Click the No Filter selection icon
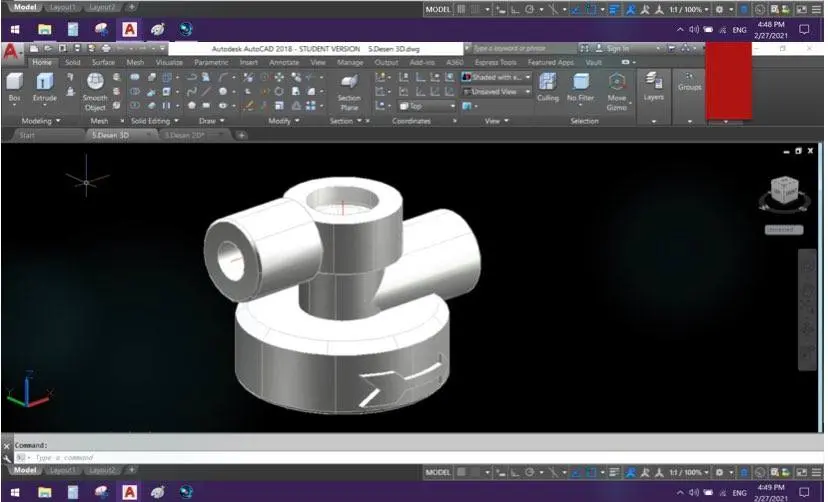Viewport: 828px width, 502px height. tap(580, 82)
